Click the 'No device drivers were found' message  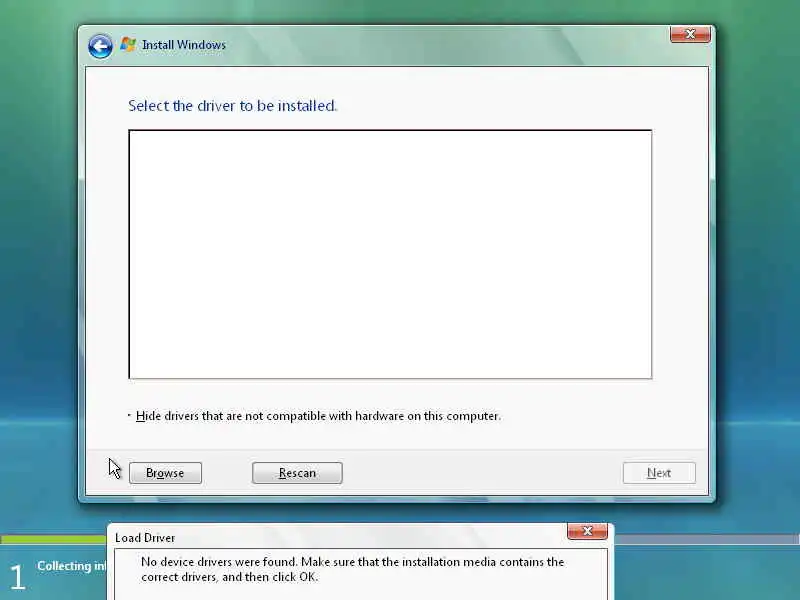(x=353, y=569)
